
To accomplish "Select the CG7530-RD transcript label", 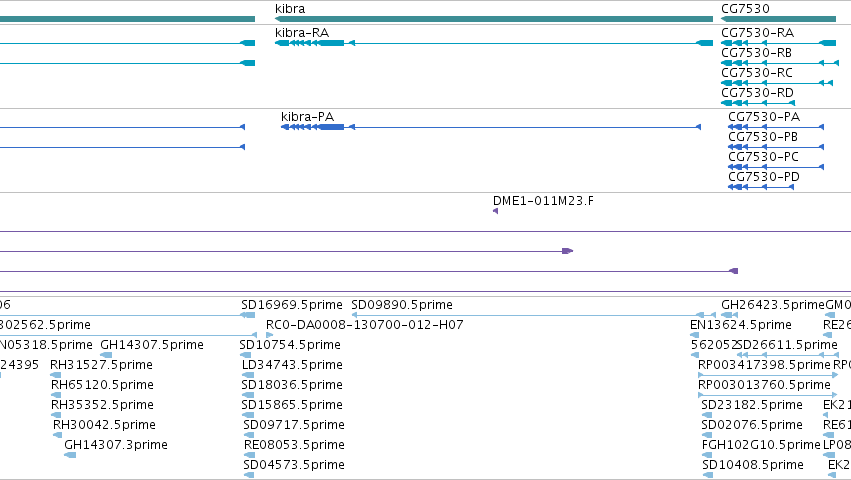I will pos(757,93).
